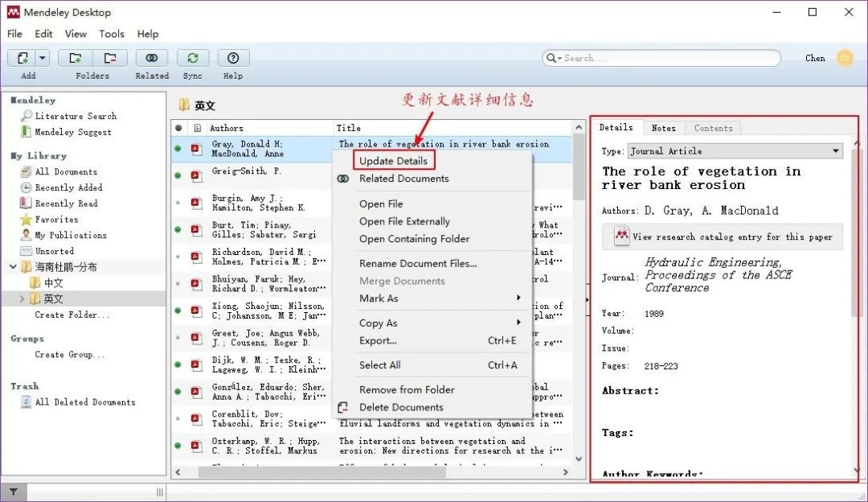Switch to the Details tab

(x=616, y=127)
